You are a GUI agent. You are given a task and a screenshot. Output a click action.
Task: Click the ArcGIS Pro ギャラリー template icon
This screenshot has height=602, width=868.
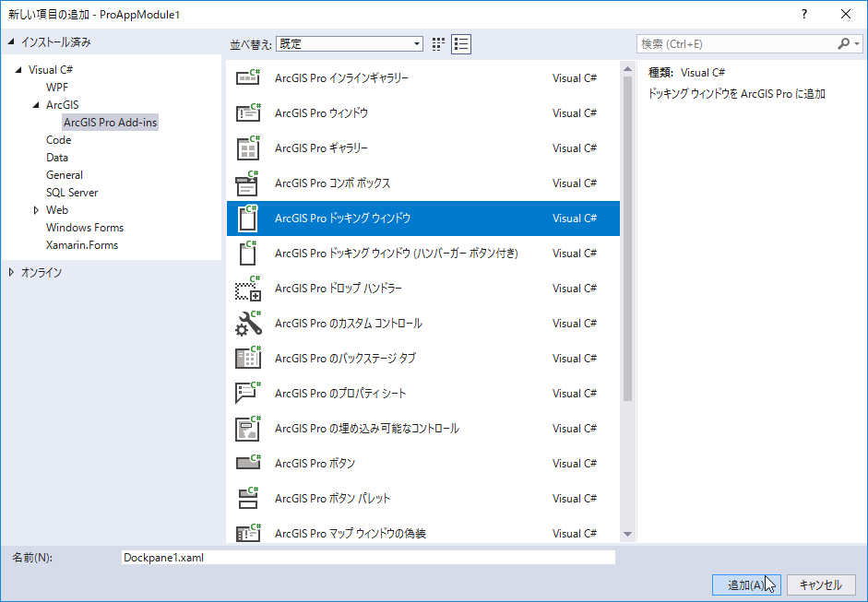248,148
